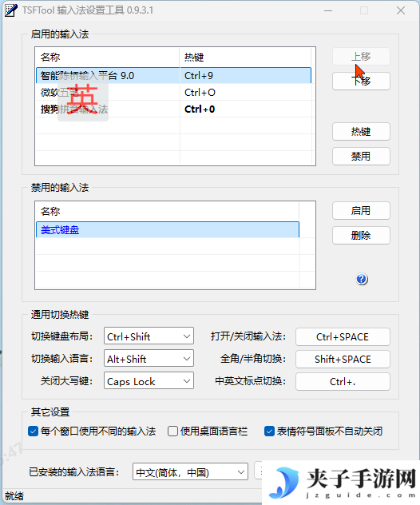Click the 热键 button
This screenshot has width=420, height=505.
point(361,131)
